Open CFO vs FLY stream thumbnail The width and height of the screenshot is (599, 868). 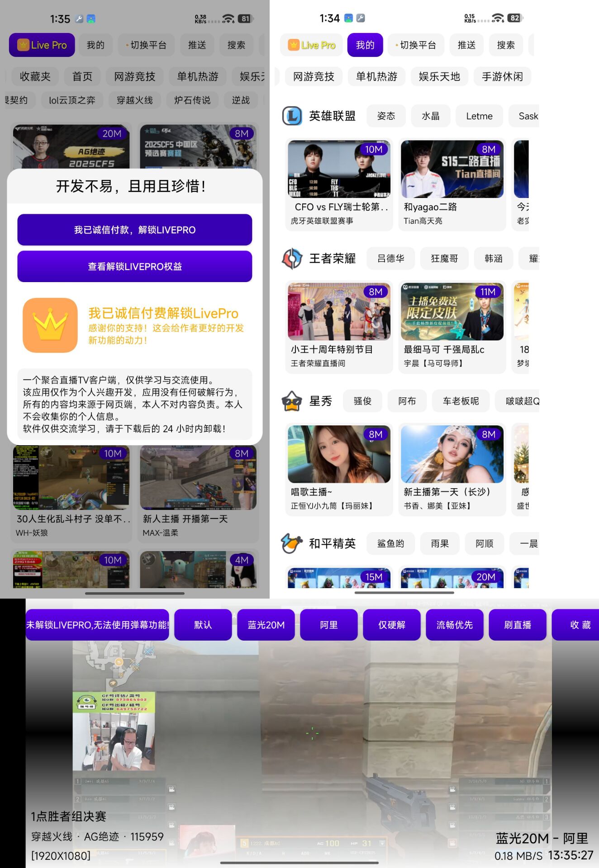pos(339,169)
